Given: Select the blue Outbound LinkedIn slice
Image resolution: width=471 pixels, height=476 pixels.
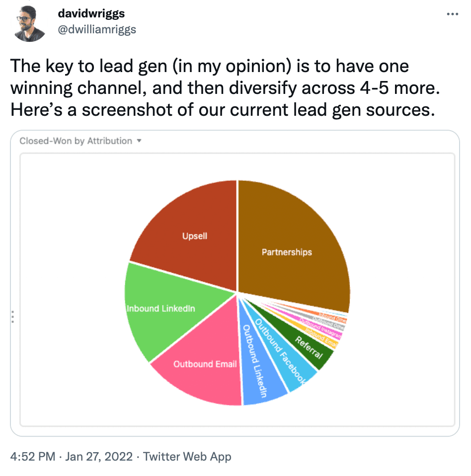Looking at the screenshot, I should pyautogui.click(x=261, y=368).
